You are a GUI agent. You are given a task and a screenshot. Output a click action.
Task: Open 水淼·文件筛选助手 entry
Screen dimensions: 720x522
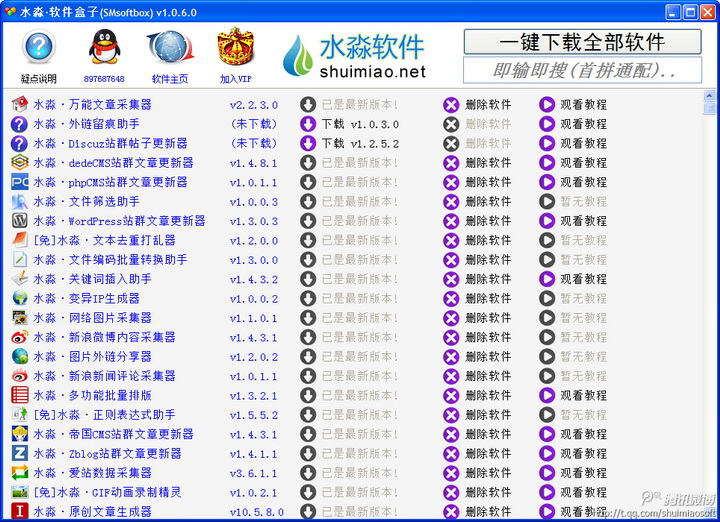click(86, 202)
